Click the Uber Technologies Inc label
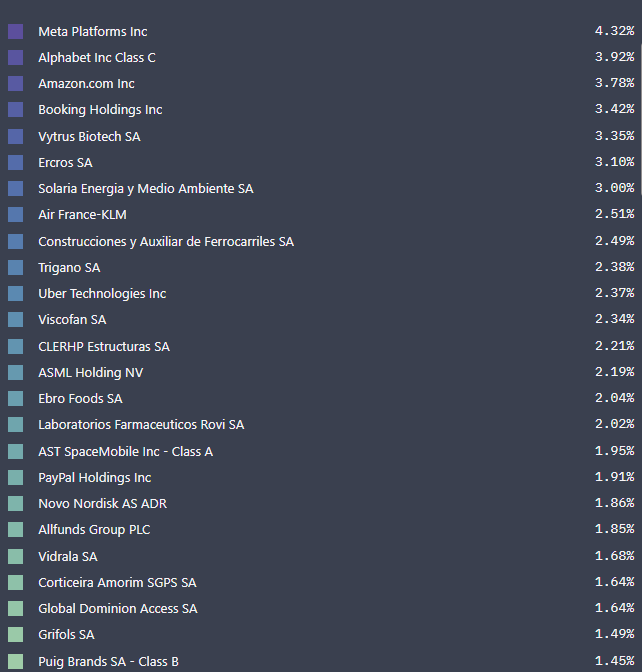The width and height of the screenshot is (642, 672). click(x=102, y=294)
